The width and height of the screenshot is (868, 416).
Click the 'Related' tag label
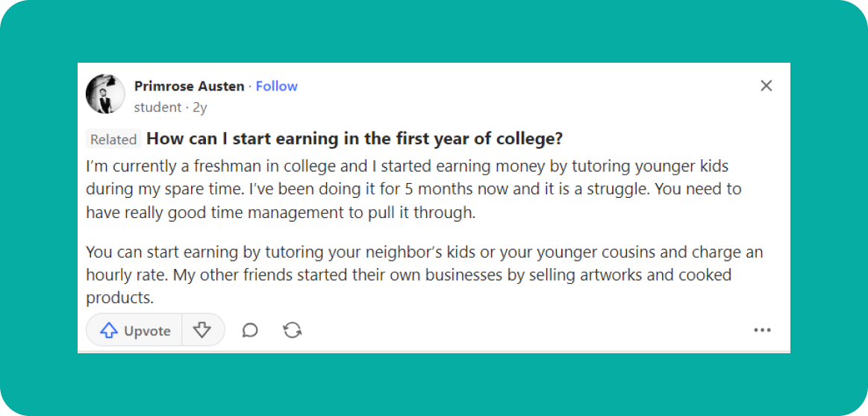click(x=113, y=140)
